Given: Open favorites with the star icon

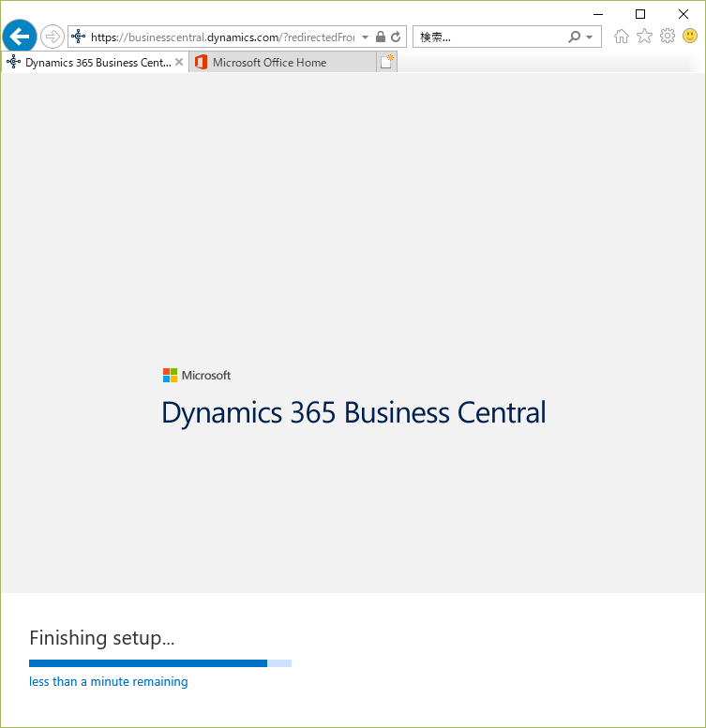Looking at the screenshot, I should coord(644,37).
